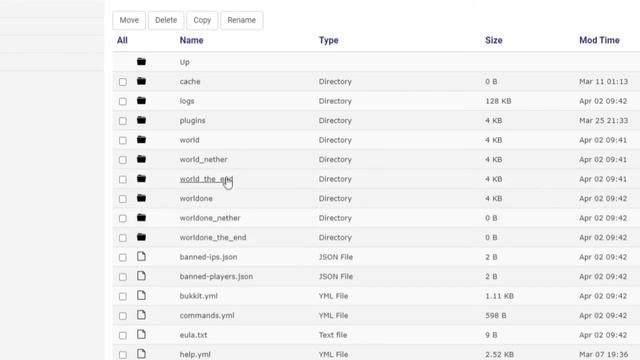Sort by the Name column header
Image resolution: width=640 pixels, height=360 pixels.
point(191,40)
